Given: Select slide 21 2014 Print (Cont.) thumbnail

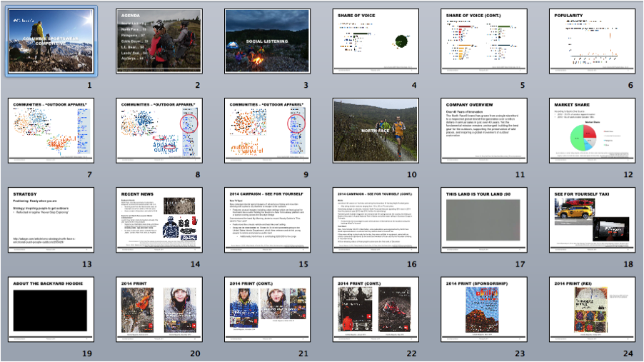Looking at the screenshot, I should coord(267,309).
